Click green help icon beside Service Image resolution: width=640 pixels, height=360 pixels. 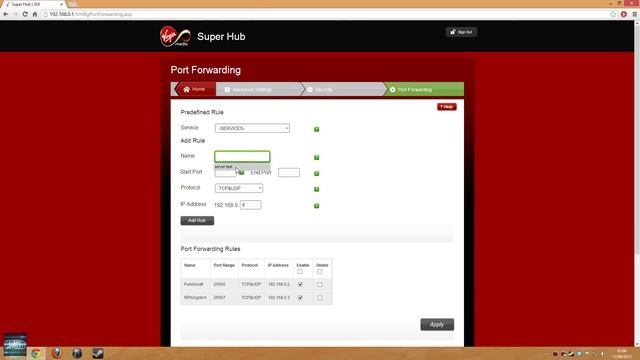click(316, 129)
